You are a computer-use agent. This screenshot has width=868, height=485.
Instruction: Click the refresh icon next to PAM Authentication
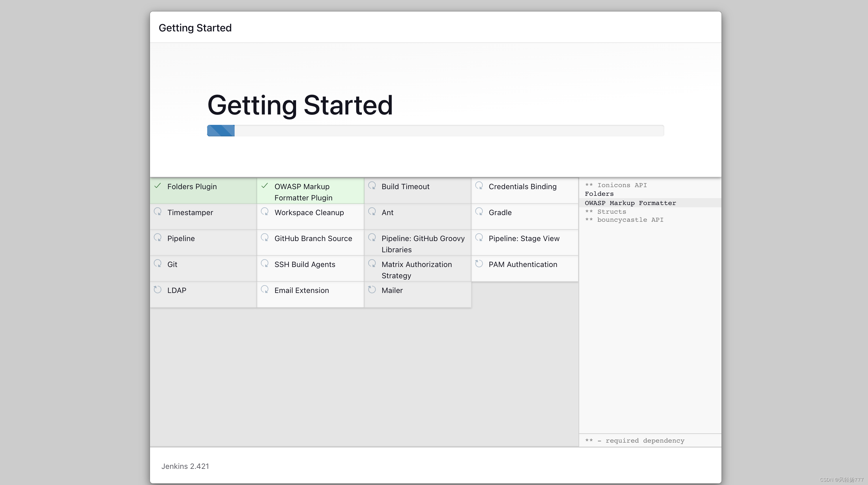[x=479, y=263]
